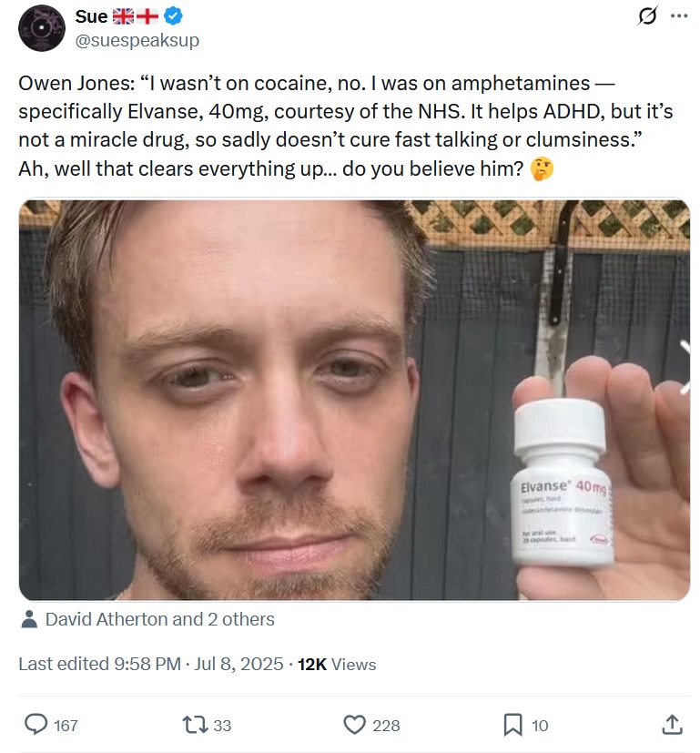
Task: Click the reply speech bubble icon
Action: click(36, 725)
